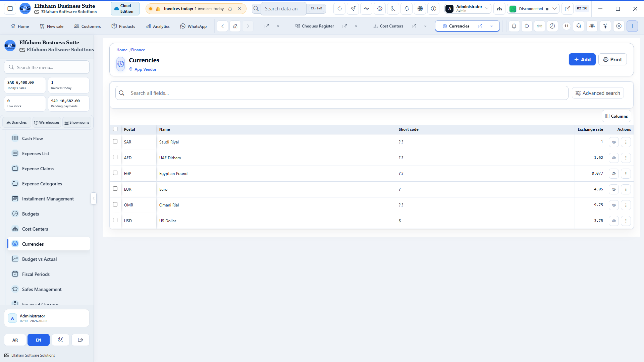Click the blue Add button
Viewport: 644px width, 362px height.
[x=582, y=60]
